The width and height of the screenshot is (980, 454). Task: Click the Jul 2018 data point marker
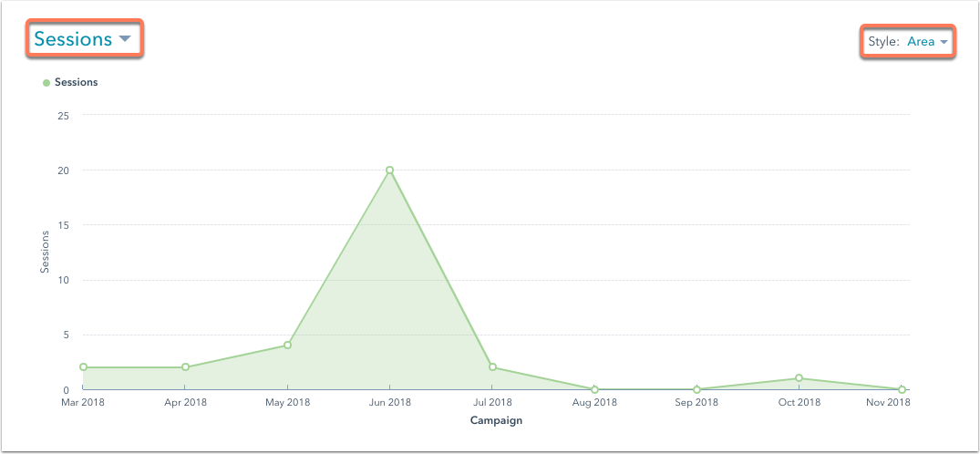pos(492,367)
